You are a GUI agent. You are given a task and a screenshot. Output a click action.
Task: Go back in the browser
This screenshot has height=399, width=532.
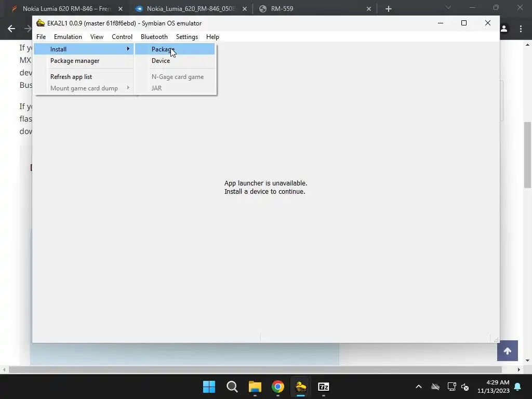pos(11,29)
